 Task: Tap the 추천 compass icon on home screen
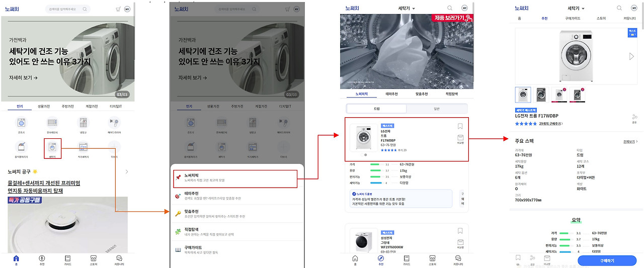pyautogui.click(x=42, y=258)
